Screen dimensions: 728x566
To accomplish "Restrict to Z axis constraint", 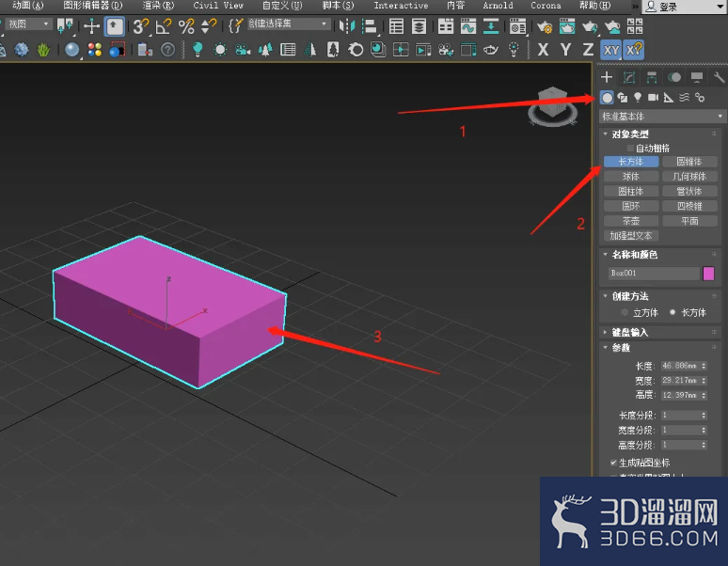I will click(588, 50).
